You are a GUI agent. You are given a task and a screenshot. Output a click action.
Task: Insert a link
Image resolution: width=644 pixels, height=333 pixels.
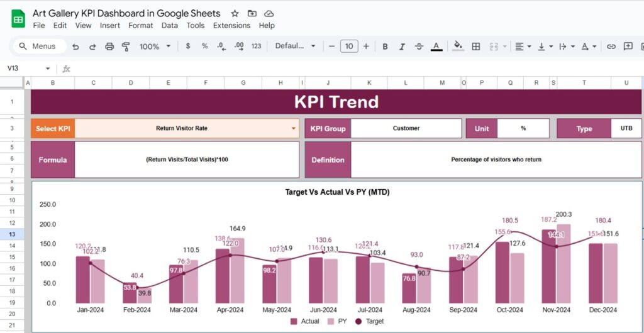coord(611,46)
